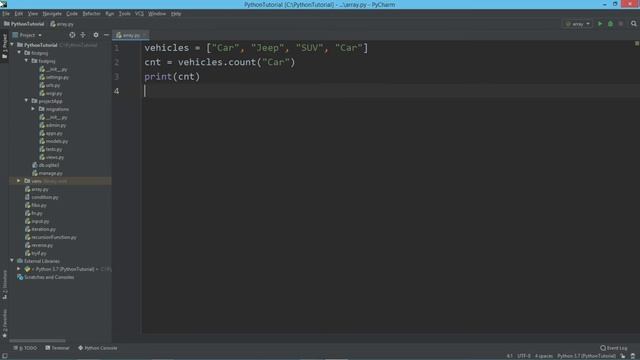Viewport: 640px width, 360px height.
Task: Click the locate current file target icon
Action: 72,35
